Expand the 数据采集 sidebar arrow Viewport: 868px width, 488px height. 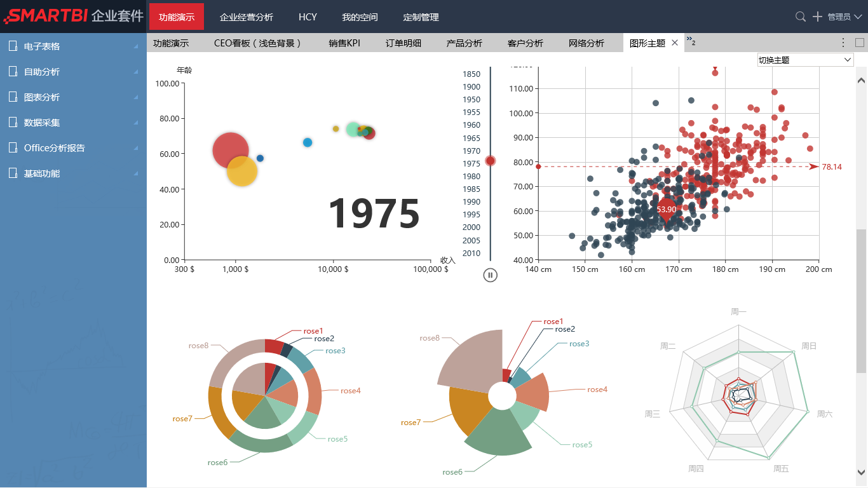(136, 123)
